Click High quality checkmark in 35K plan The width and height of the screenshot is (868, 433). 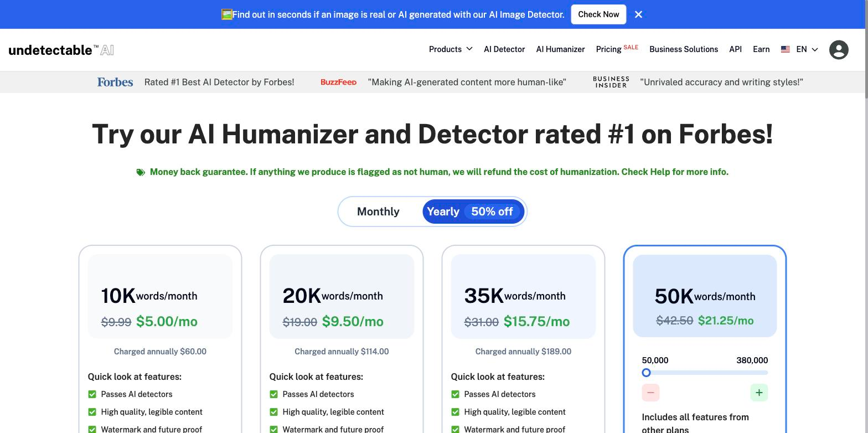(x=455, y=412)
